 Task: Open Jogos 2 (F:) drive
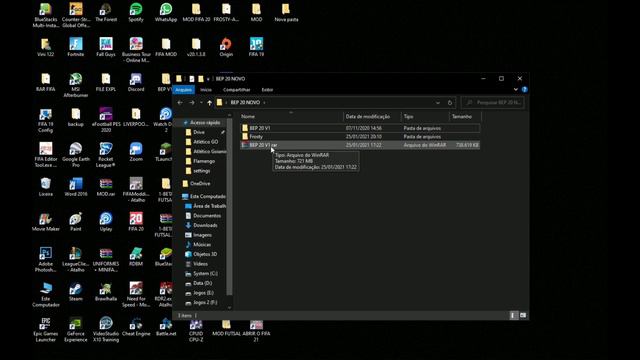click(202, 302)
